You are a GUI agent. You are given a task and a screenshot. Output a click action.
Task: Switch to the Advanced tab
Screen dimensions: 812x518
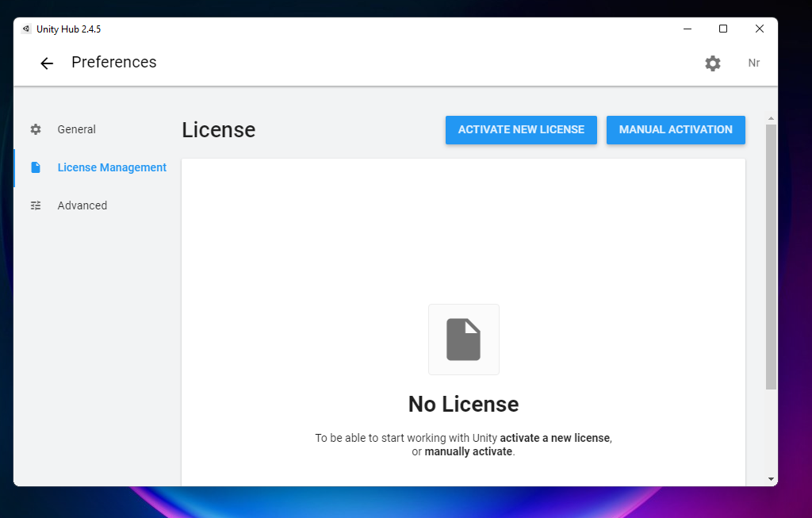coord(82,205)
